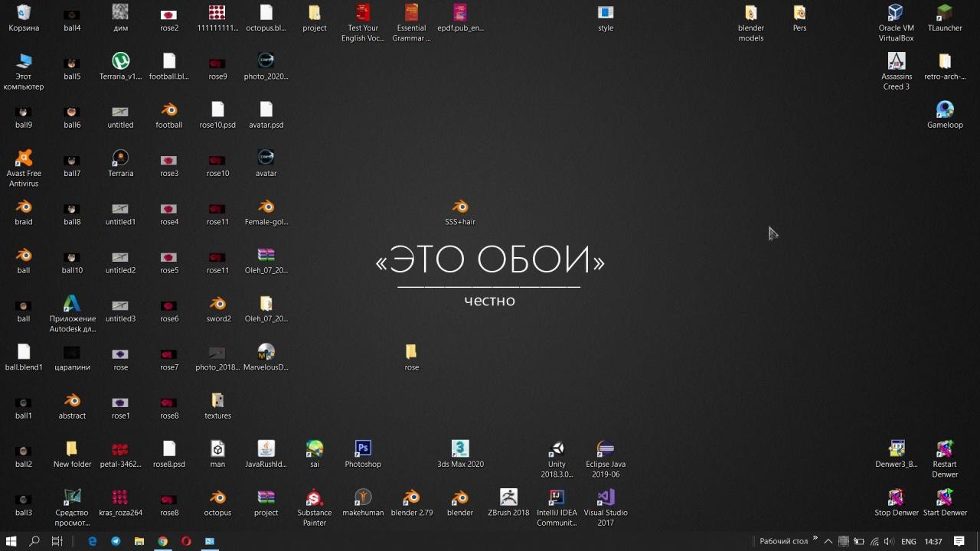Open the Windows Start menu
This screenshot has width=980, height=551.
11,541
